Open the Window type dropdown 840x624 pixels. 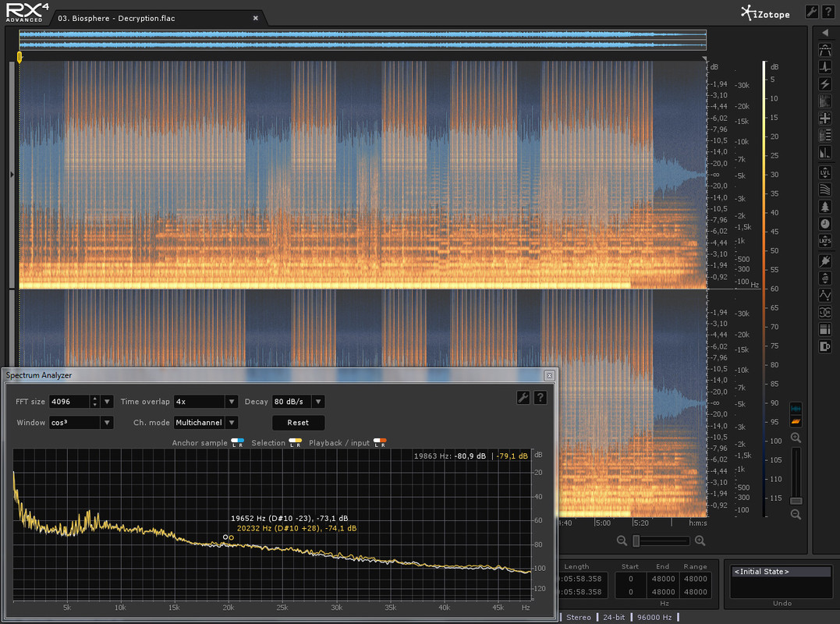(107, 423)
